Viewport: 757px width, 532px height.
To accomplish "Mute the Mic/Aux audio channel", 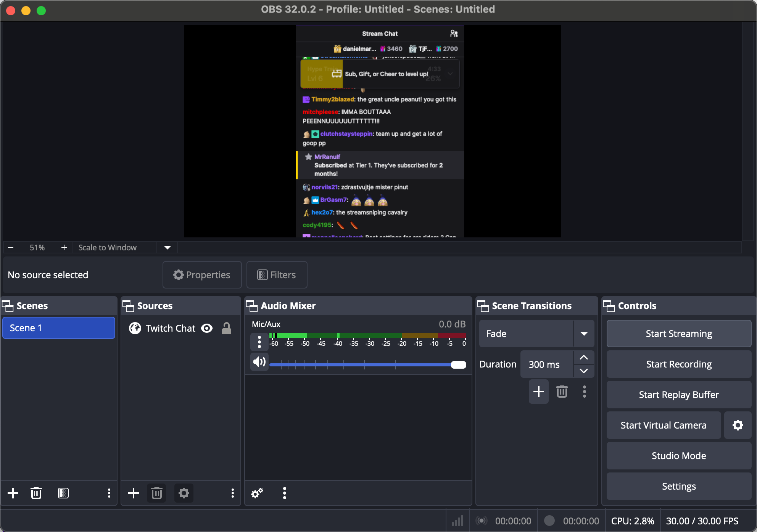I will pos(259,361).
